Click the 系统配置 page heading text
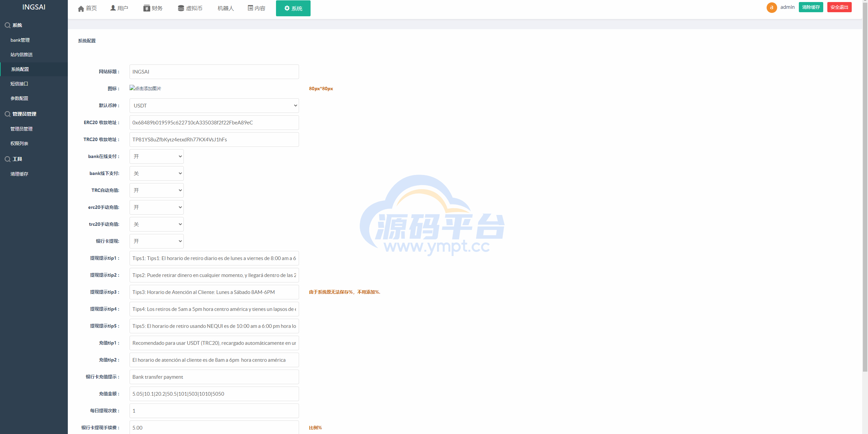 87,41
